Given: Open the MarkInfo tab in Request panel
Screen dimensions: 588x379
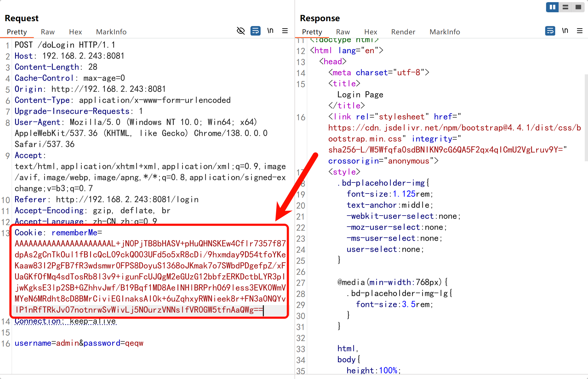Looking at the screenshot, I should coord(111,32).
